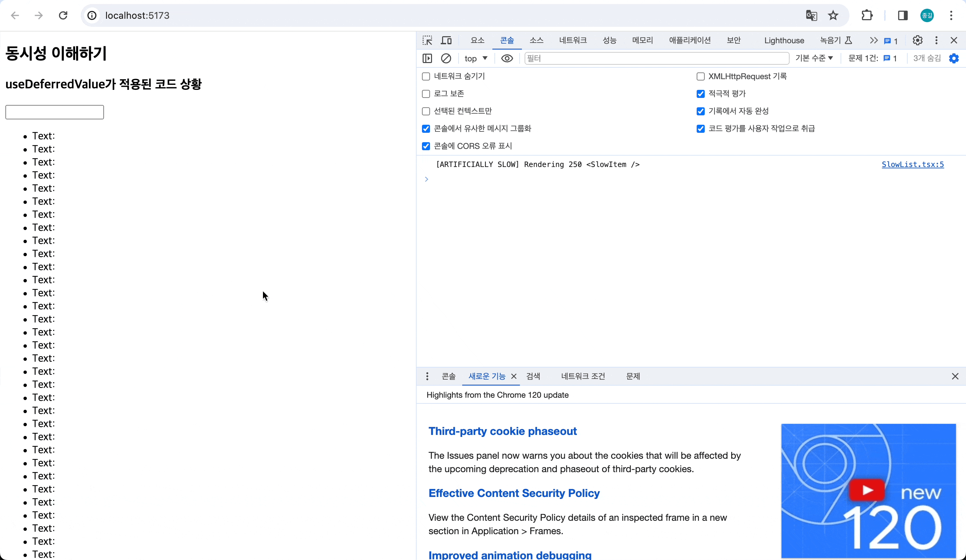966x560 pixels.
Task: Click the Google Translate icon in address bar
Action: coord(811,15)
